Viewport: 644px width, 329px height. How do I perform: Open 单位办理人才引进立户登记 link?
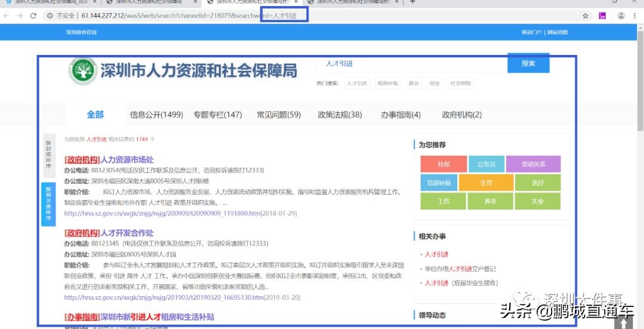[460, 269]
